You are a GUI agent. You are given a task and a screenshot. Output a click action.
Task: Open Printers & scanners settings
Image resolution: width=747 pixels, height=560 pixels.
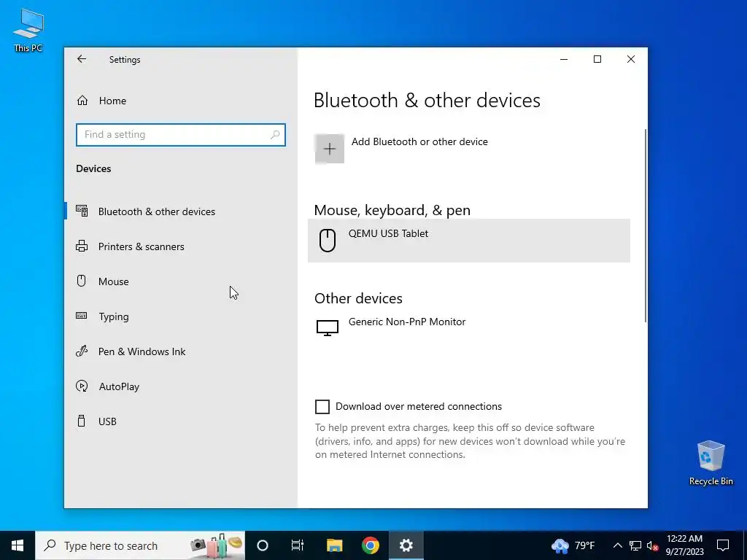(181, 246)
